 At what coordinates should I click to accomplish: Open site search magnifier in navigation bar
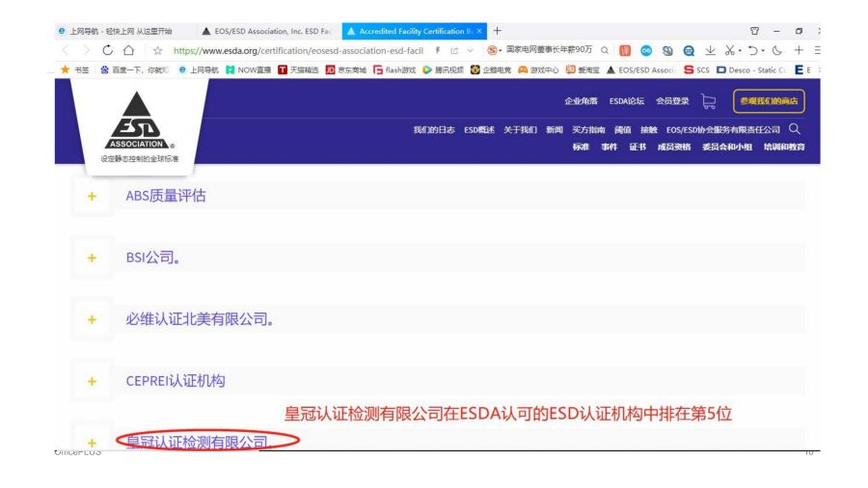[x=795, y=129]
